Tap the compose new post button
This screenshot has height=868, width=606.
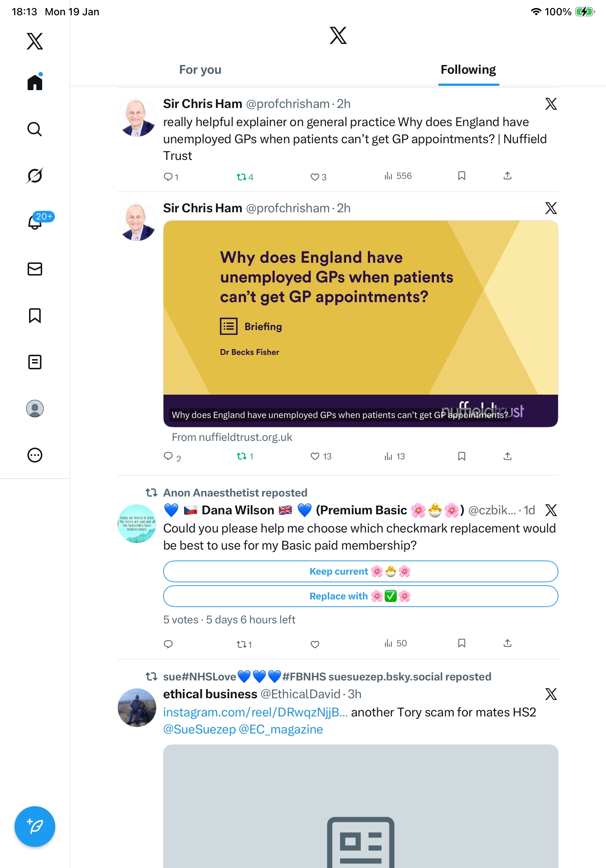[x=35, y=827]
